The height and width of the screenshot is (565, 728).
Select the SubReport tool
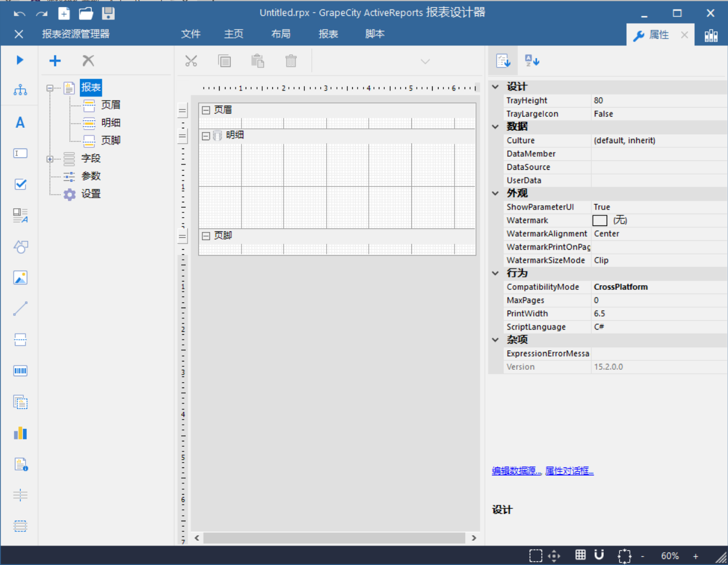[x=21, y=402]
